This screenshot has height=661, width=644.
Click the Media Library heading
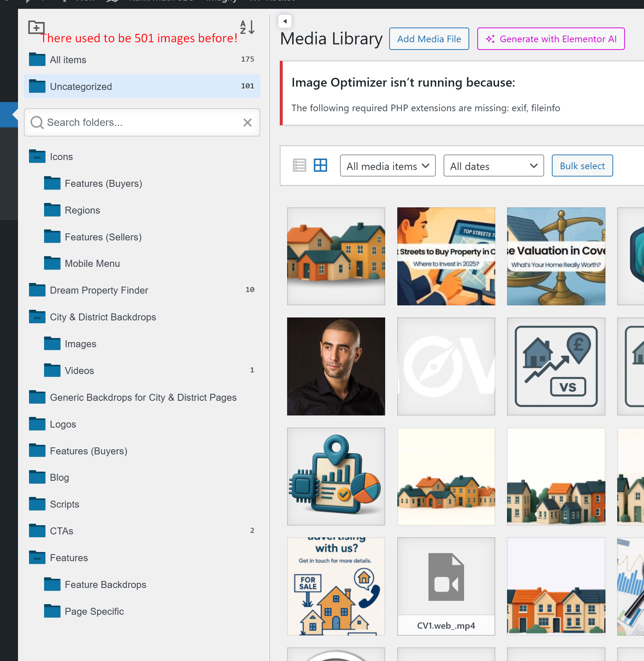tap(331, 39)
